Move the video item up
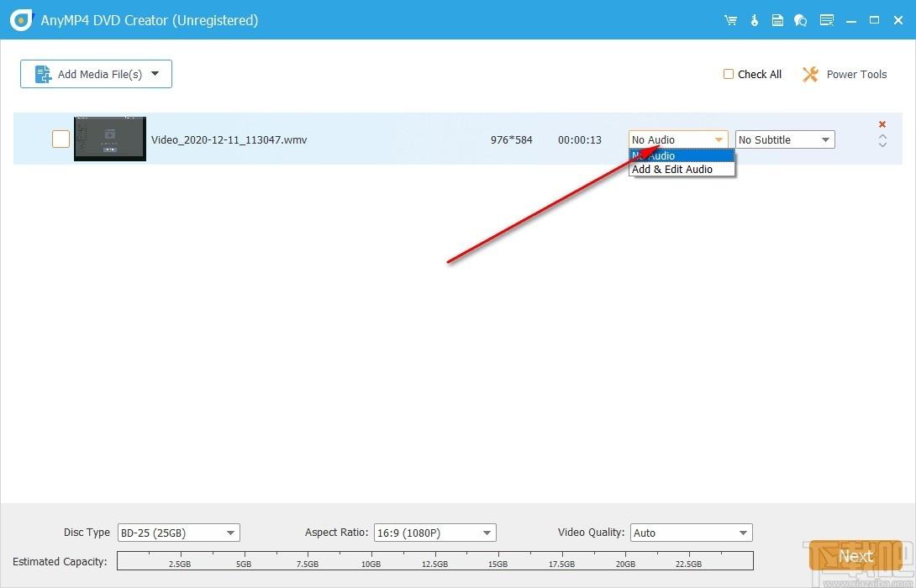This screenshot has width=916, height=588. [x=882, y=136]
